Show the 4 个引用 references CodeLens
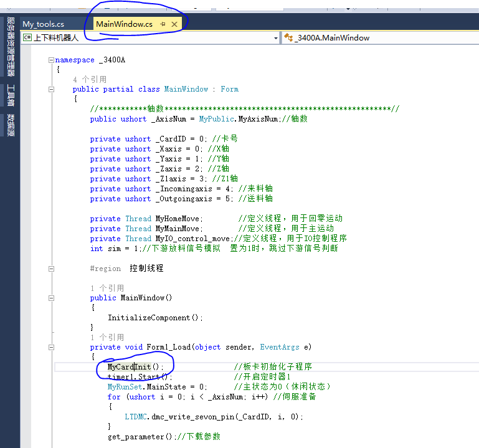The image size is (479, 448). click(x=90, y=80)
